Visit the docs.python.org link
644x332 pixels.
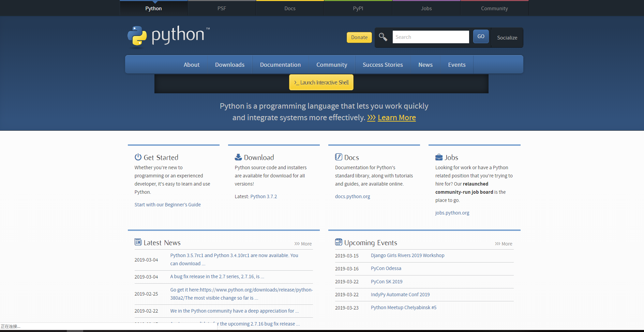point(353,196)
